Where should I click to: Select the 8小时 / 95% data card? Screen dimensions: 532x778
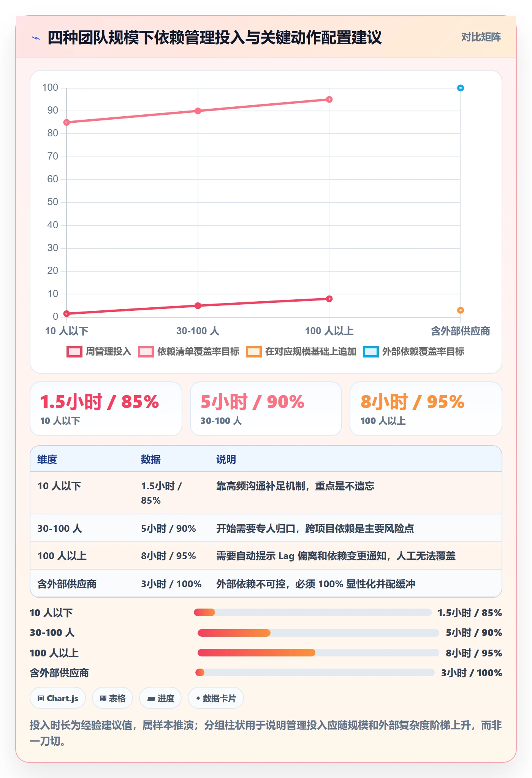coord(426,409)
